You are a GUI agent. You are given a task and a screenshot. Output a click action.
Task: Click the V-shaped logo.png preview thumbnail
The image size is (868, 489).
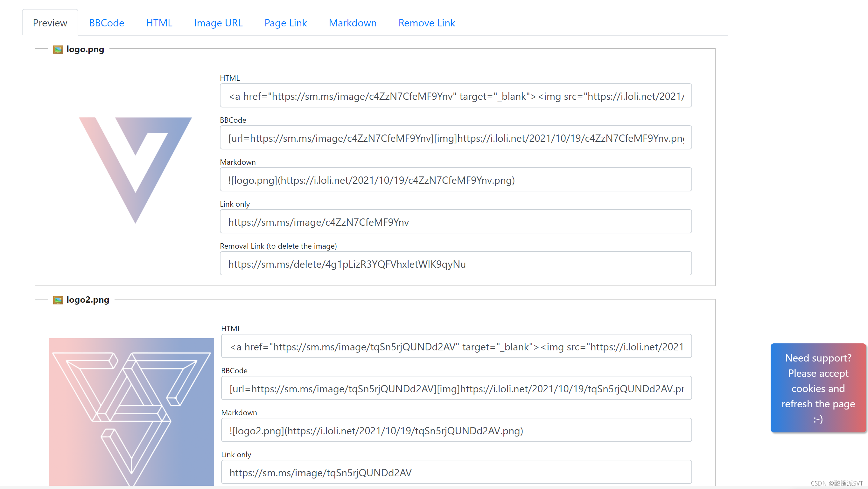(x=136, y=170)
